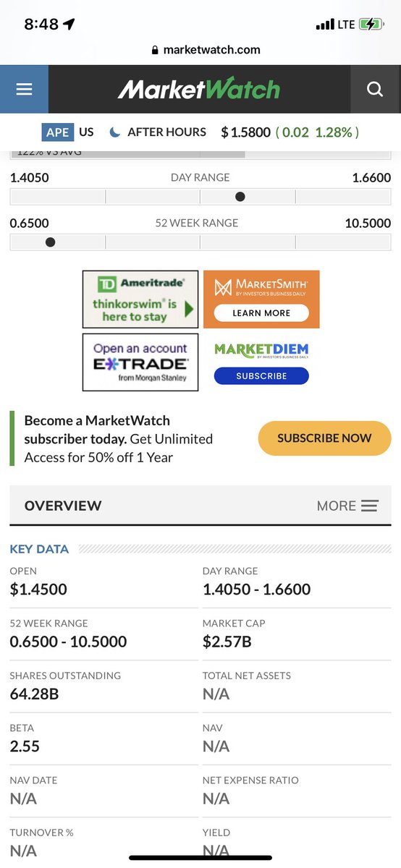Tap the location arrow by the time
Viewport: 401px width, 868px height.
click(69, 24)
